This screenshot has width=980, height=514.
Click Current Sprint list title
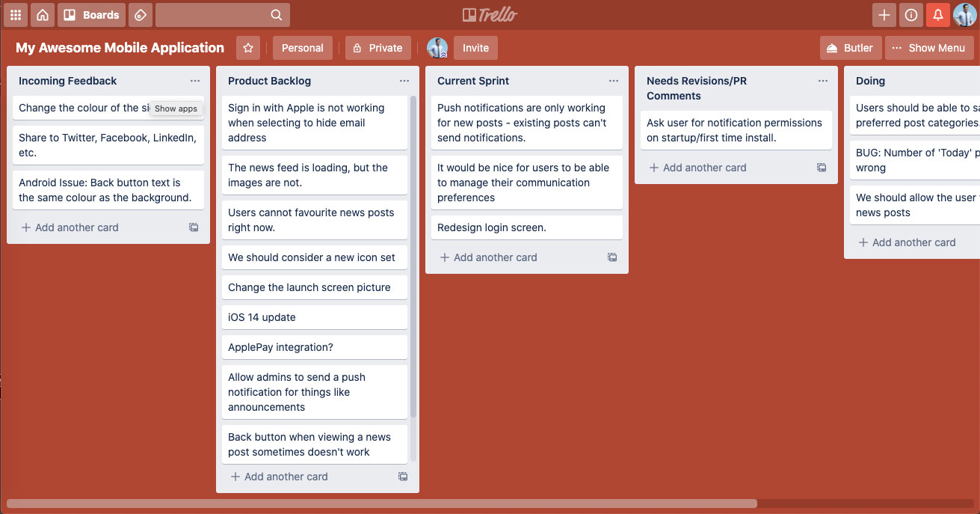[473, 81]
